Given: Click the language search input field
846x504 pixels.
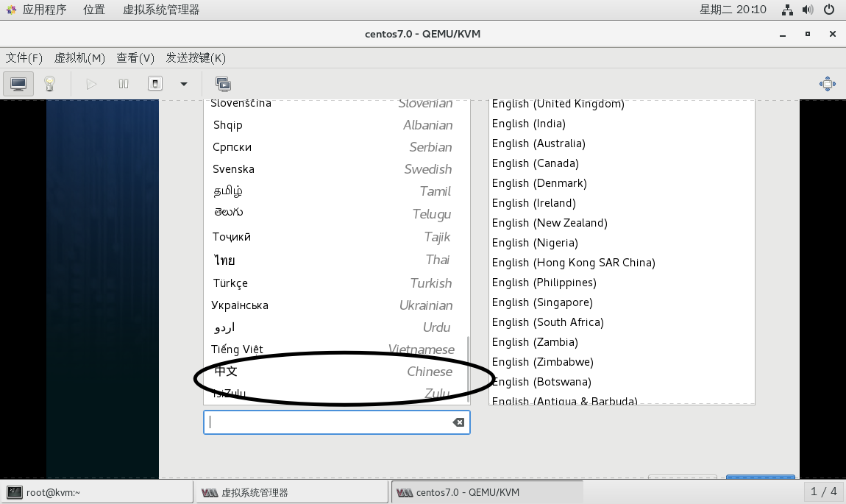Looking at the screenshot, I should pos(327,422).
